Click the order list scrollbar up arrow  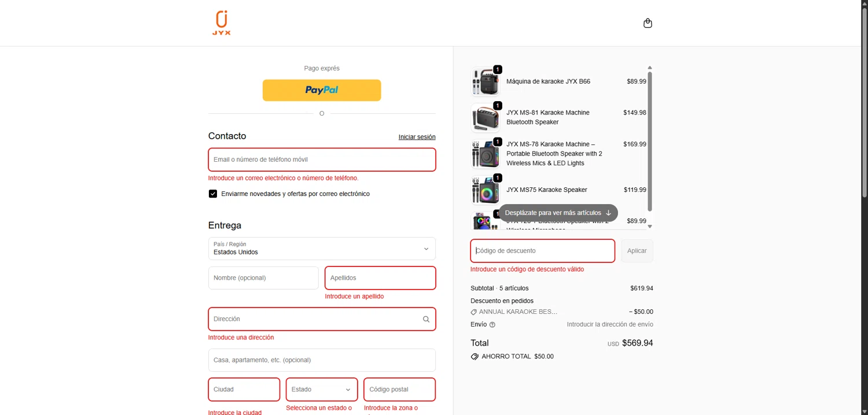(x=650, y=68)
